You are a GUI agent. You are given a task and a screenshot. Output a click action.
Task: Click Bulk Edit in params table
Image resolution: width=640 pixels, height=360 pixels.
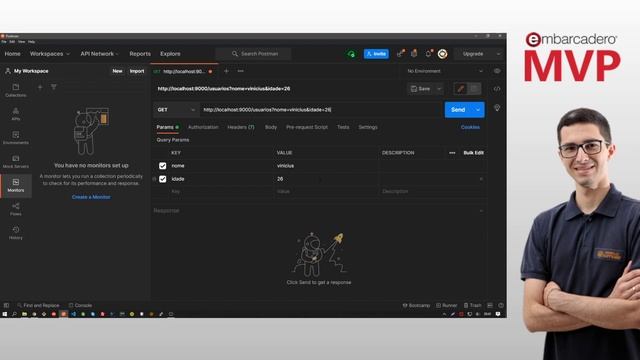coord(473,153)
